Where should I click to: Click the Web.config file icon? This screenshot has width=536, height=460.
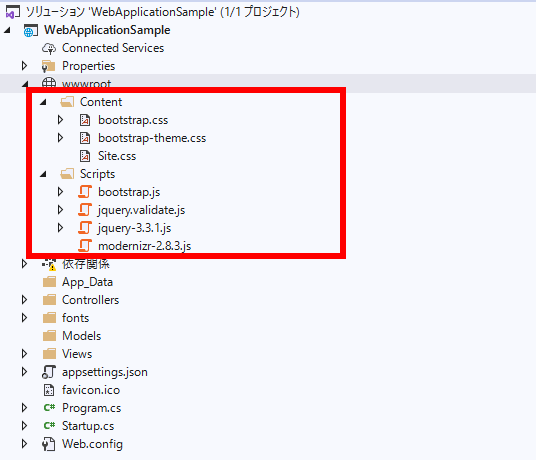49,444
